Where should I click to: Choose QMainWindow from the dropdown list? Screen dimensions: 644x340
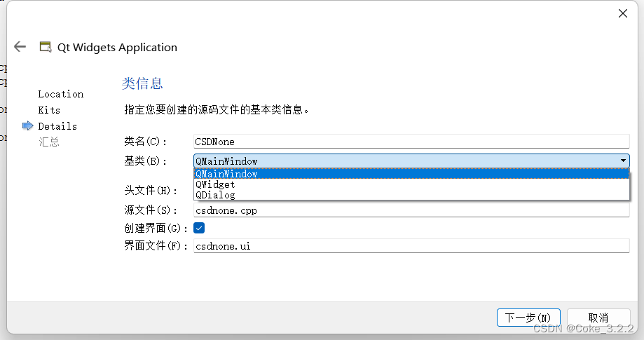coord(411,174)
